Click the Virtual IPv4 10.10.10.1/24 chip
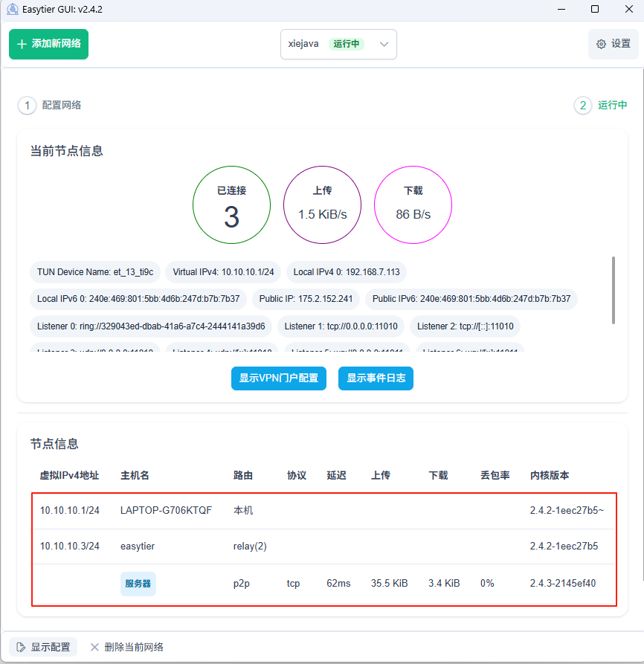 click(222, 272)
